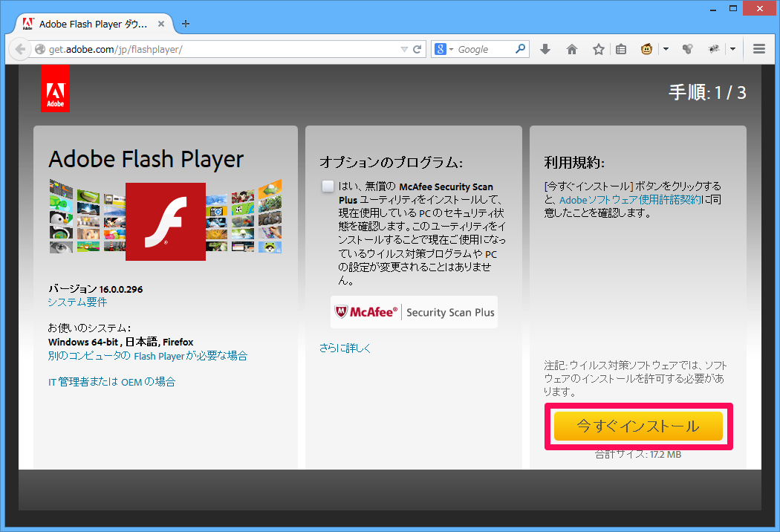The width and height of the screenshot is (780, 532).
Task: Open the Downloads arrow icon in toolbar
Action: click(x=545, y=49)
